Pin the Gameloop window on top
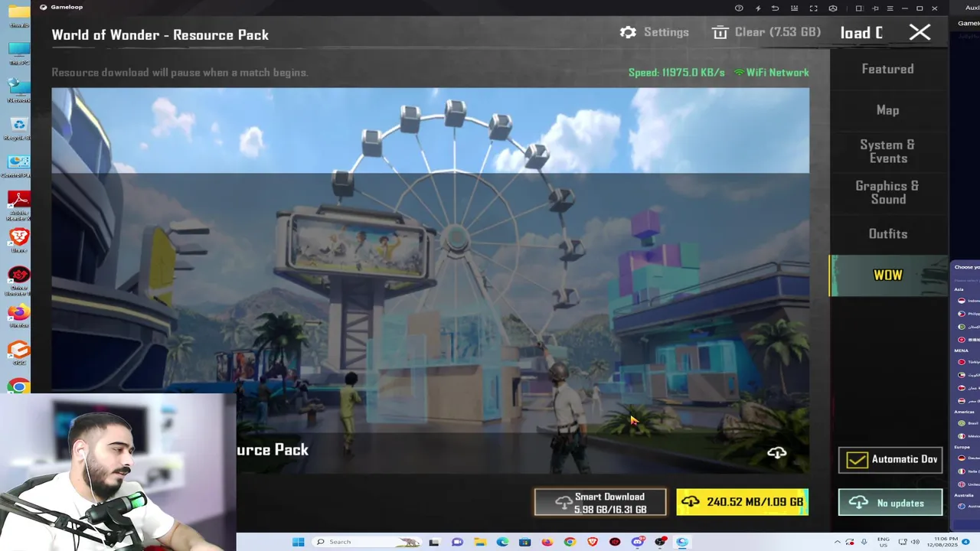This screenshot has width=980, height=551. click(x=875, y=8)
